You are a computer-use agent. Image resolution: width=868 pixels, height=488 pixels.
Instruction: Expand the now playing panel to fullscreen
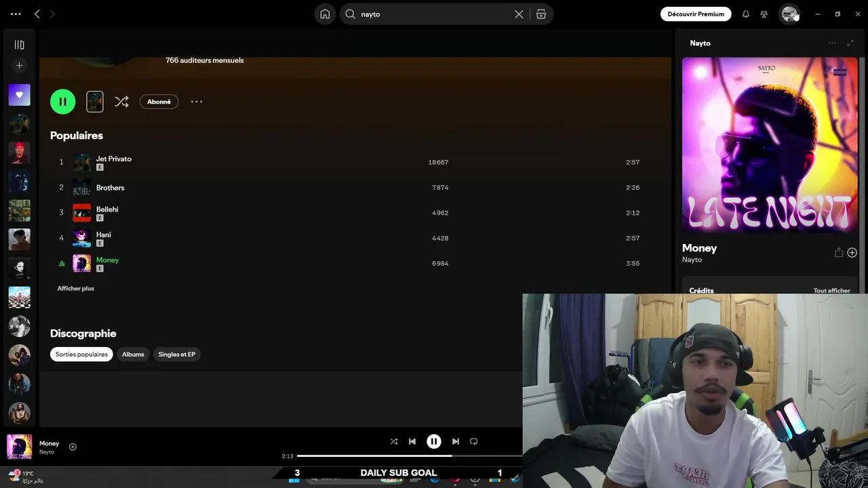(x=850, y=43)
